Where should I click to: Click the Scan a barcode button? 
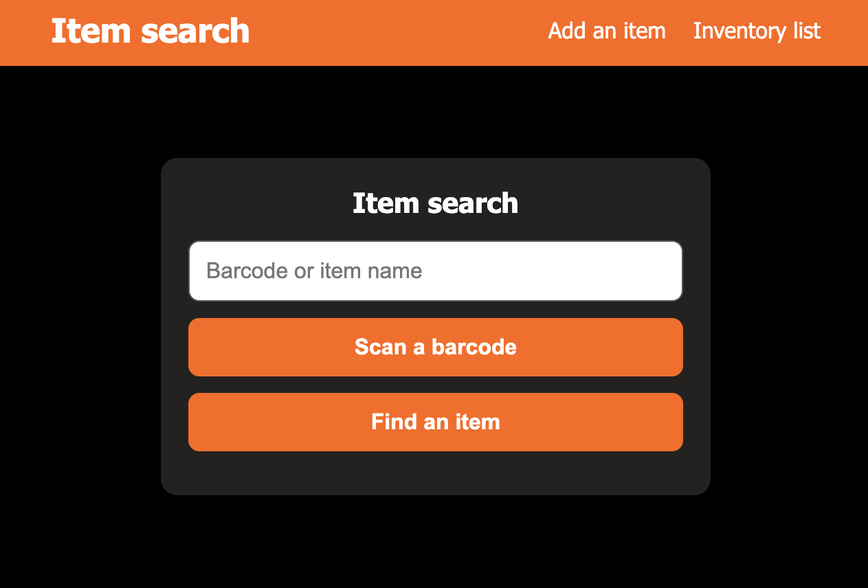pos(436,347)
